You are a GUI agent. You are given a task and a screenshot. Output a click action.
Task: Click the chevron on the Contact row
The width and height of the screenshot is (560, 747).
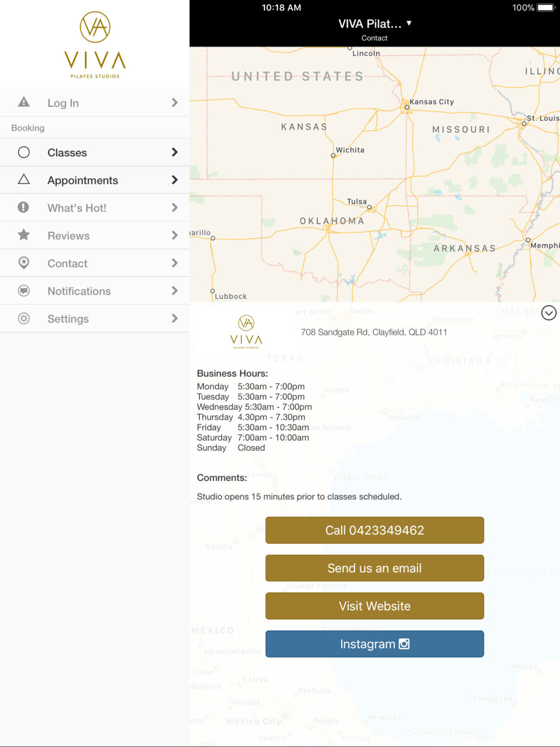tap(175, 263)
